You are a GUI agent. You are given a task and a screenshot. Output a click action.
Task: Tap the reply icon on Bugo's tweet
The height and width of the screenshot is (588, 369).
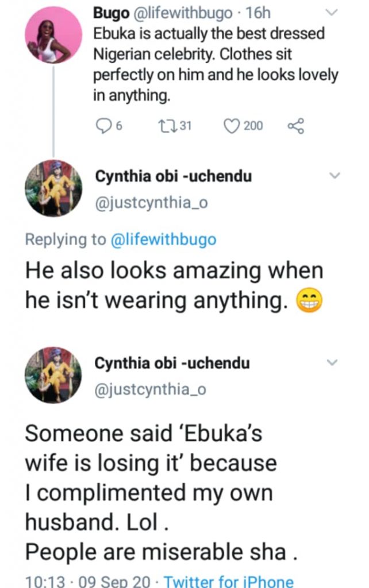tap(103, 126)
